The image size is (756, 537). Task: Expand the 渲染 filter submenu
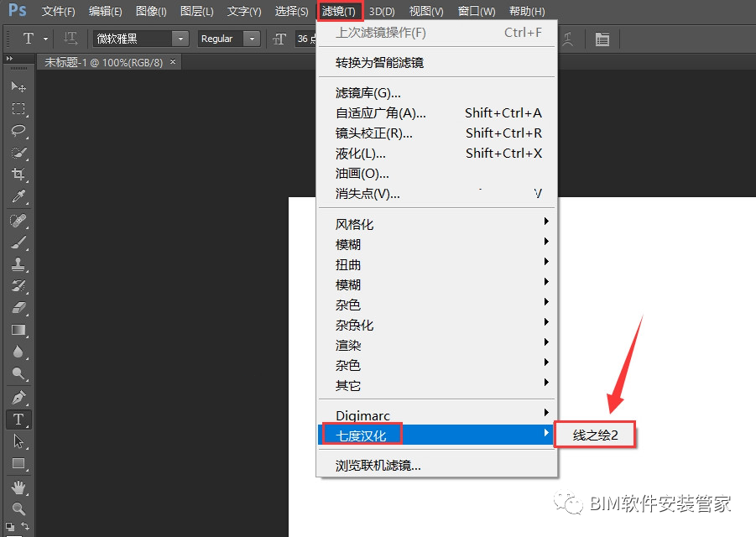(436, 345)
